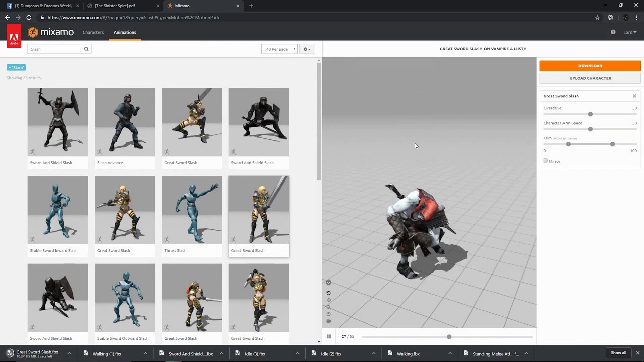Expand options for Sword And Shield....fbx download
The height and width of the screenshot is (362, 644).
tap(221, 353)
